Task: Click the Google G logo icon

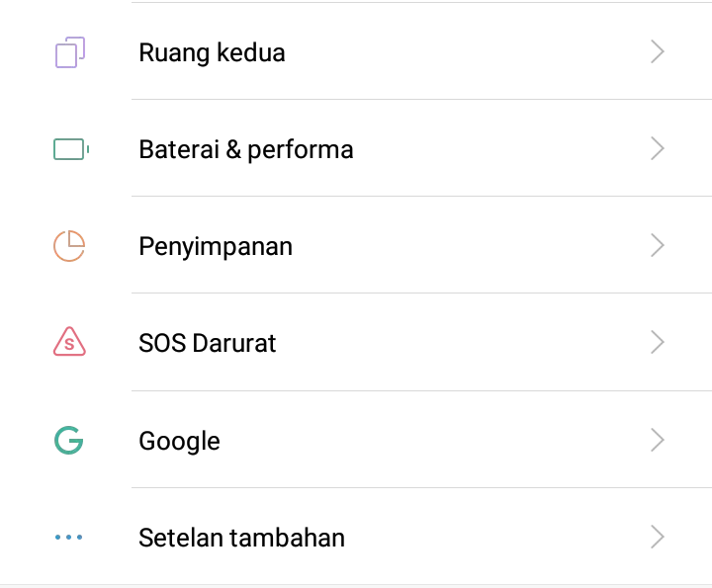Action: coord(69,440)
